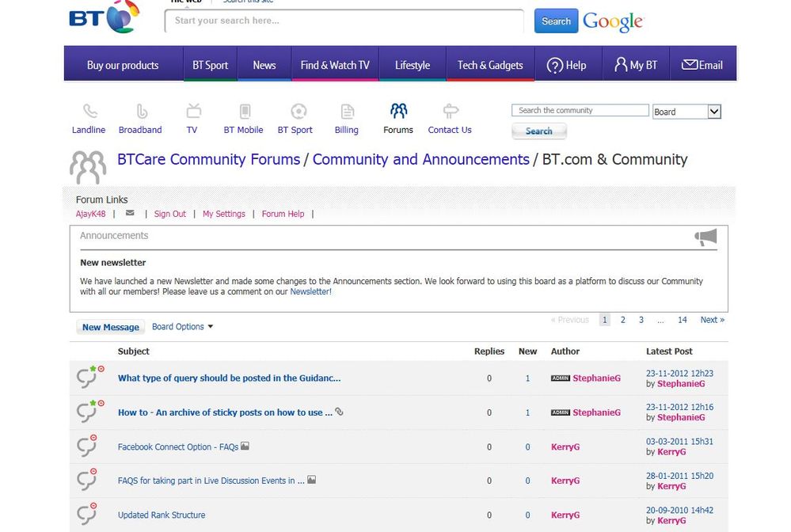Viewport: 791px width, 532px height.
Task: Click thread icon for Updated Rank Structure
Action: click(87, 513)
